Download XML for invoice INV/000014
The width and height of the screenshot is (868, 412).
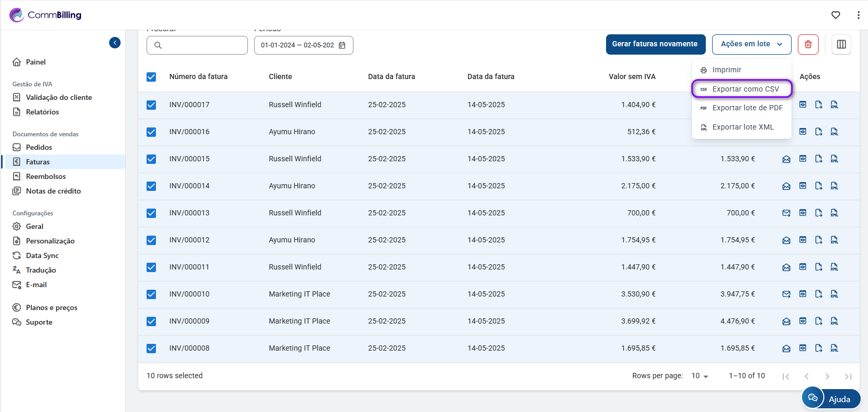coord(834,186)
